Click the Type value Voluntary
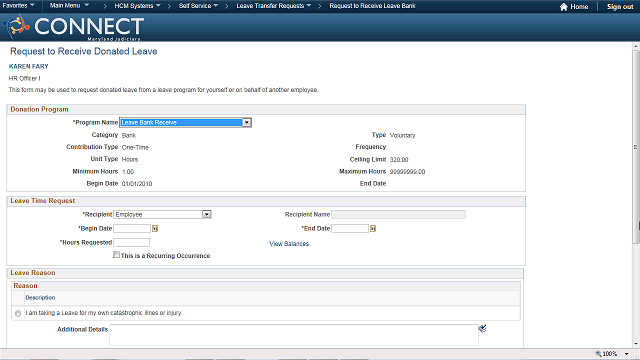The height and width of the screenshot is (360, 640). [x=402, y=135]
